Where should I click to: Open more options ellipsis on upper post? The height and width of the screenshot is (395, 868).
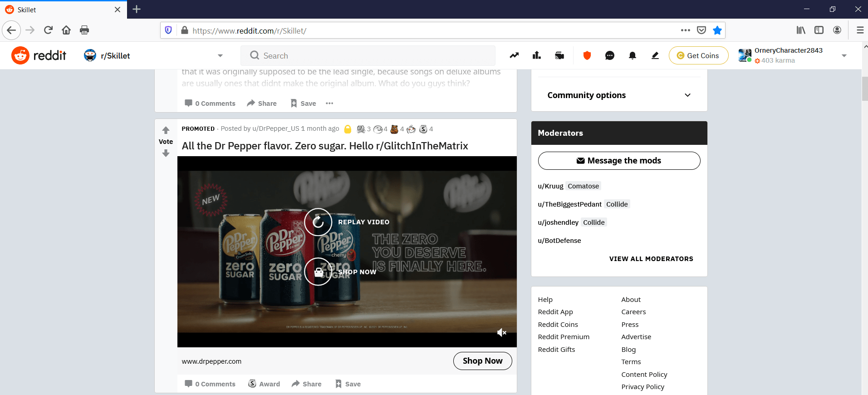[x=329, y=104]
